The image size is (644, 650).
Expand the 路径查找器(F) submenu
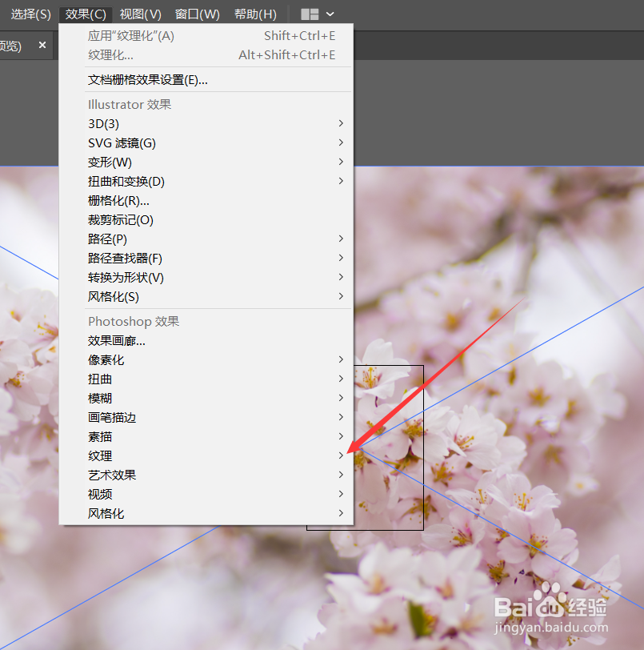click(x=206, y=259)
